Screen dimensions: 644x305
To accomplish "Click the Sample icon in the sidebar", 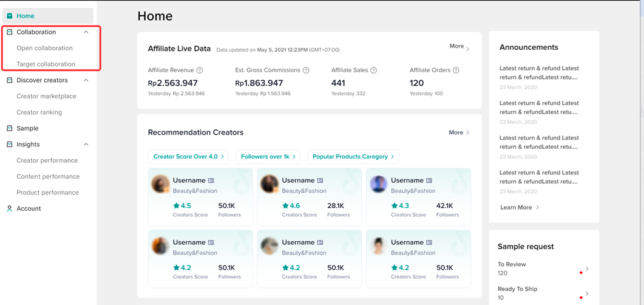I will [x=10, y=128].
